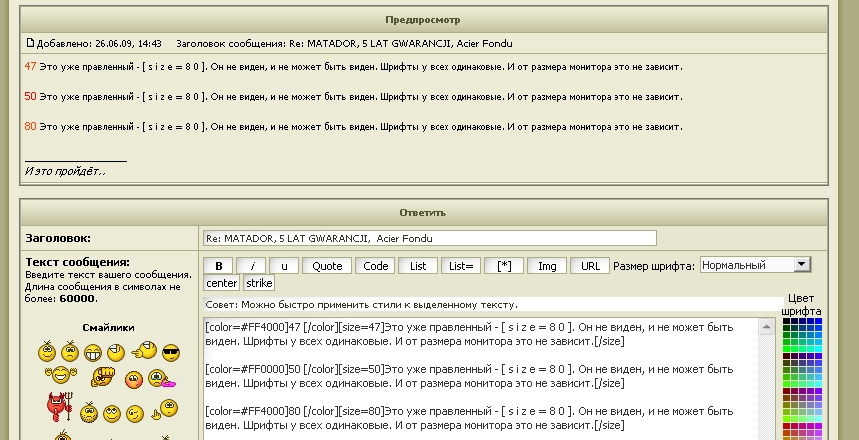Open the Размер шрифта font size dropdown
Image resolution: width=859 pixels, height=440 pixels.
(x=802, y=265)
